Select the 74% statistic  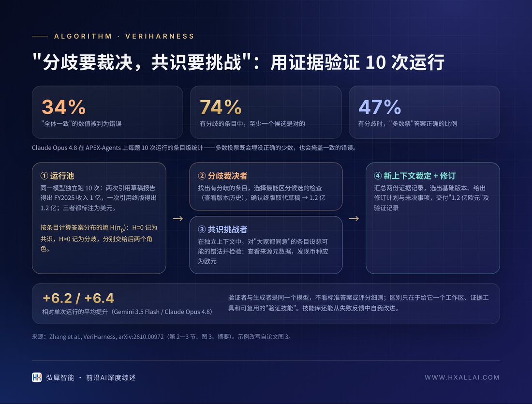(221, 107)
